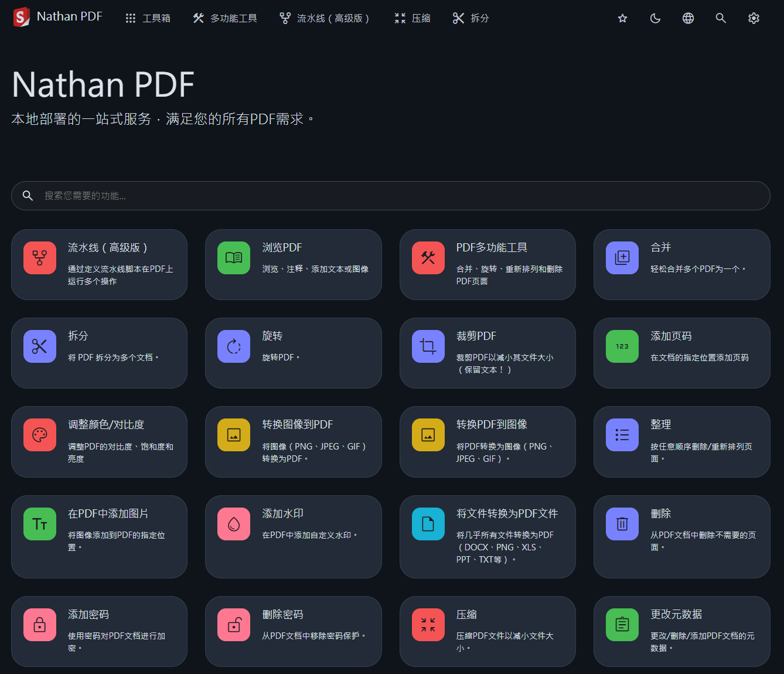The image size is (784, 674).
Task: Open the 合并 tool title
Action: (x=660, y=248)
